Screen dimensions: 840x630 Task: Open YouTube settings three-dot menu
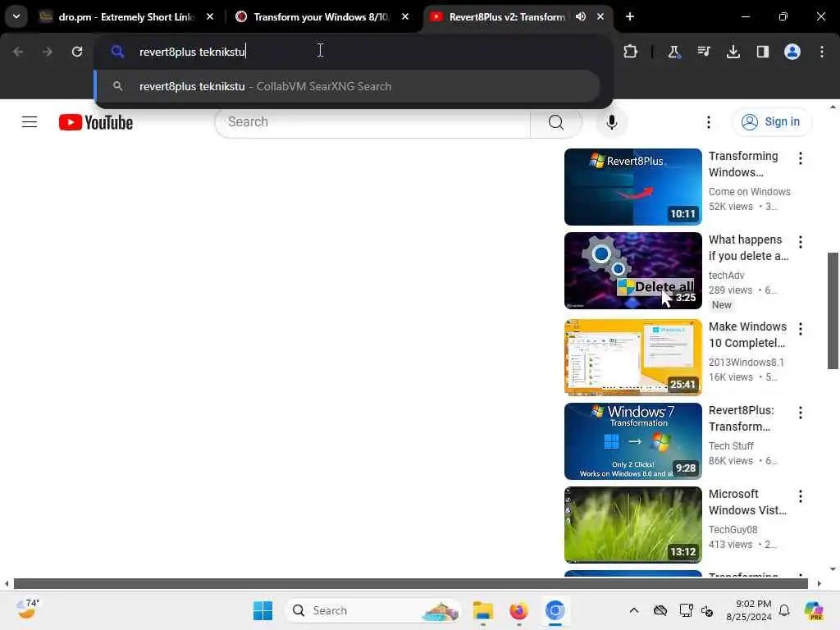click(708, 122)
